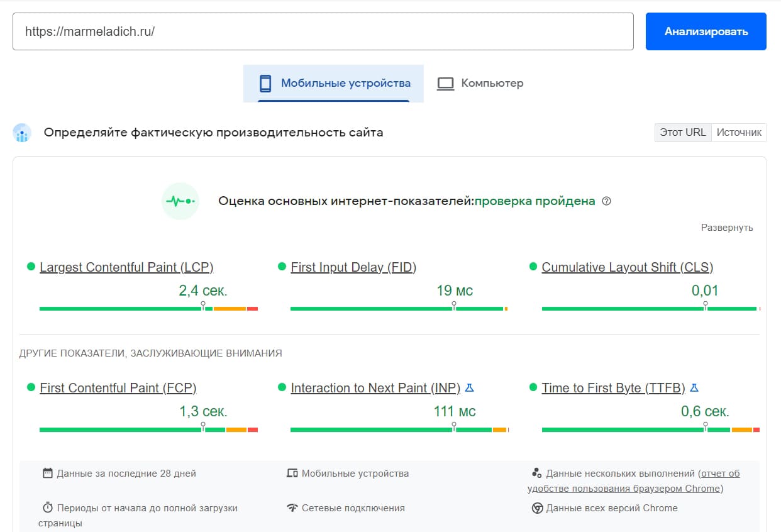Follow the First Input Delay (FID) link
The image size is (781, 532).
click(353, 267)
